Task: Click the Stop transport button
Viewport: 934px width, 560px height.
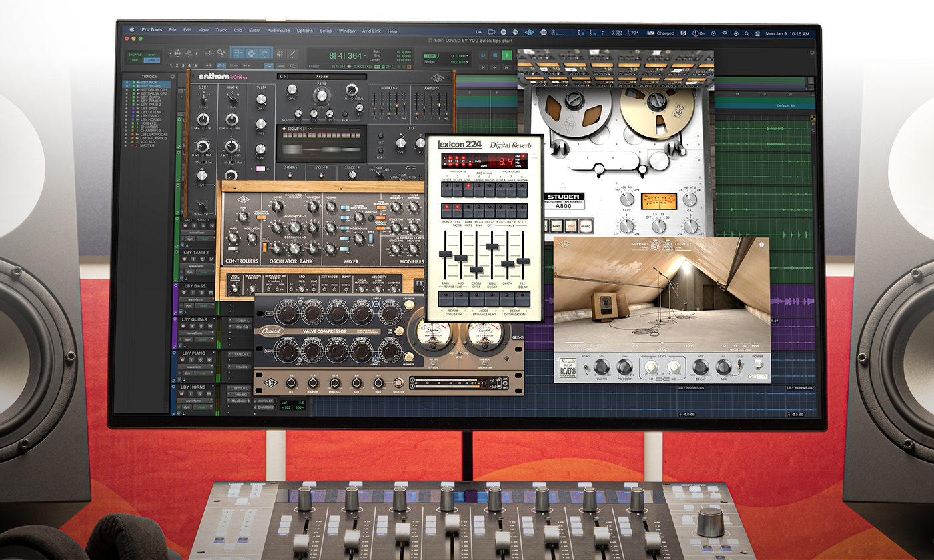Action: 495,55
